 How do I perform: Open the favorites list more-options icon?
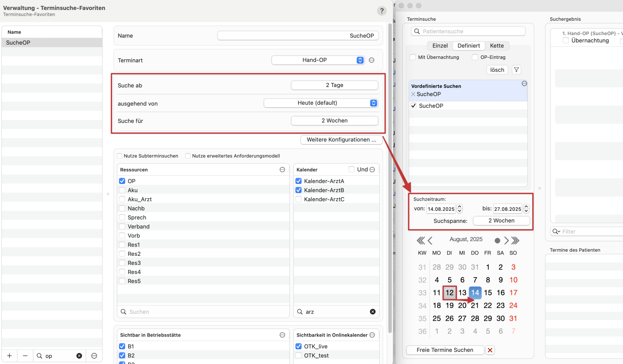[x=94, y=356]
